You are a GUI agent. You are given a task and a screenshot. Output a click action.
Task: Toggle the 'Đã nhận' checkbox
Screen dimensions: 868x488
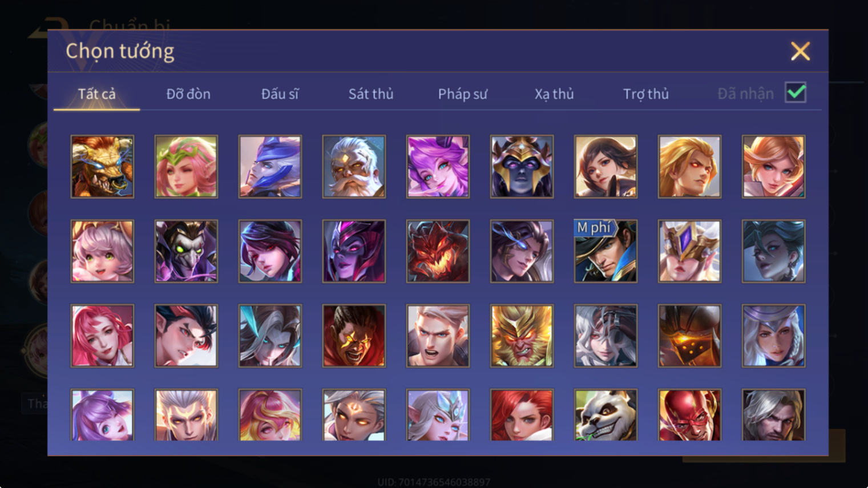[x=796, y=92]
